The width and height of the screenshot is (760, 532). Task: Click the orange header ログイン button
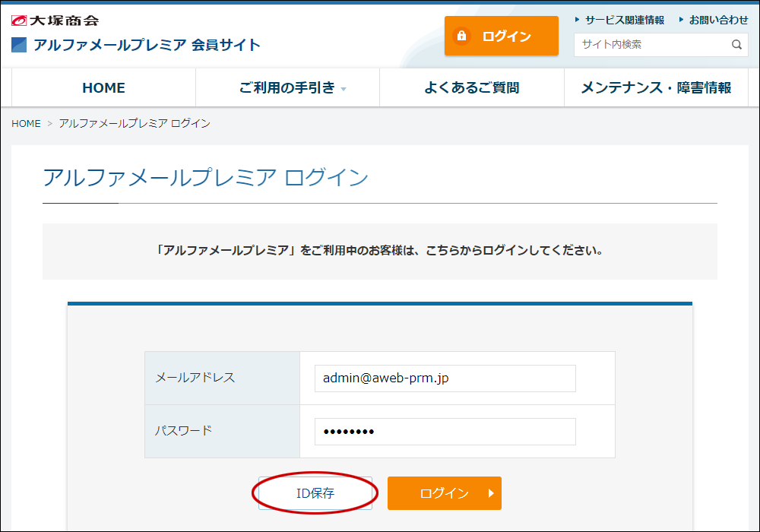pos(501,36)
